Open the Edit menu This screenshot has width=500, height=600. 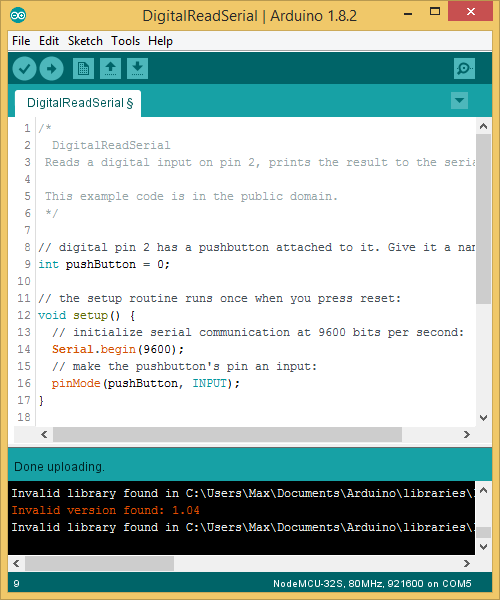(x=49, y=41)
